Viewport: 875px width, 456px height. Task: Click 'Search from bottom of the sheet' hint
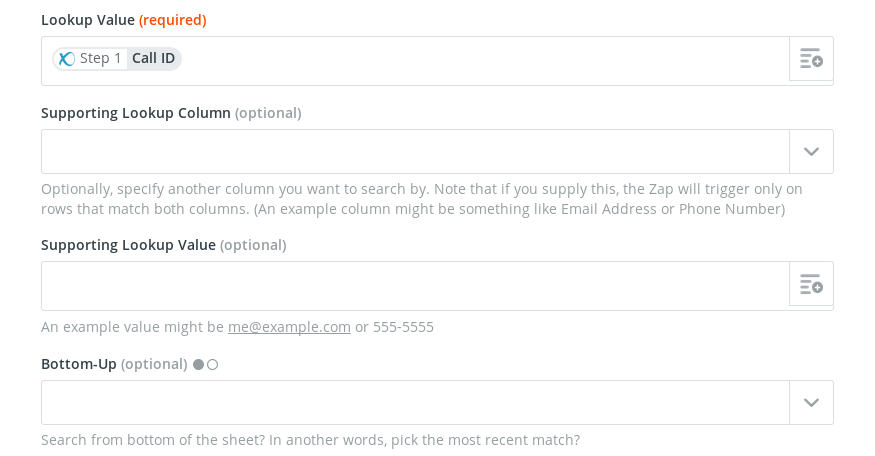(310, 440)
